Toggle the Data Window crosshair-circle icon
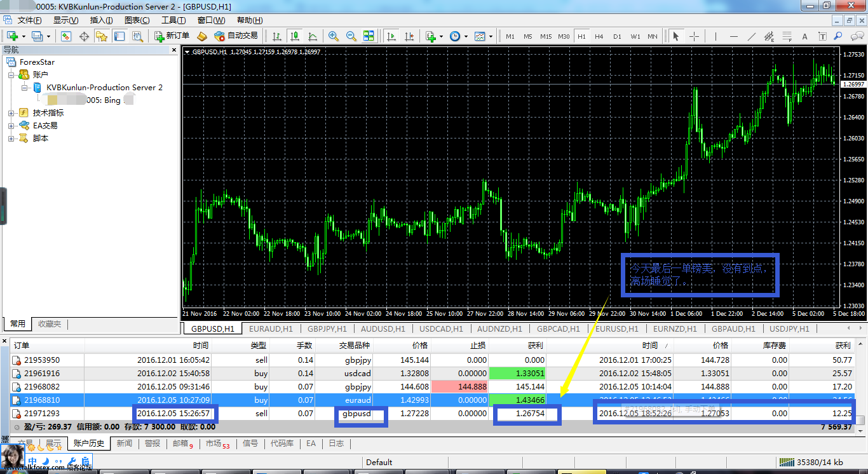 click(84, 36)
